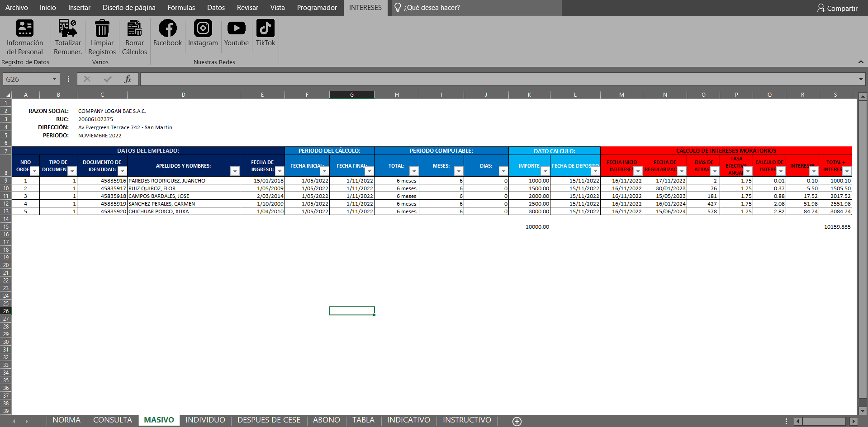This screenshot has width=868, height=427.
Task: Click the Compartir button
Action: pyautogui.click(x=837, y=8)
